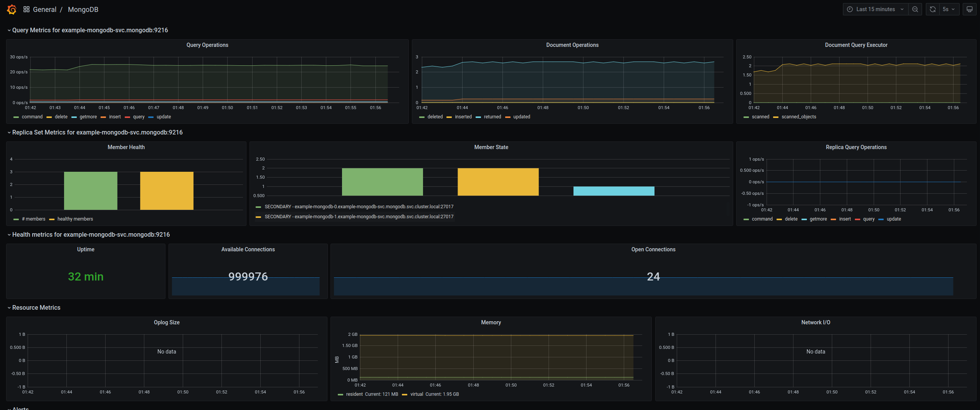
Task: Click the refresh dashboard icon
Action: point(933,9)
